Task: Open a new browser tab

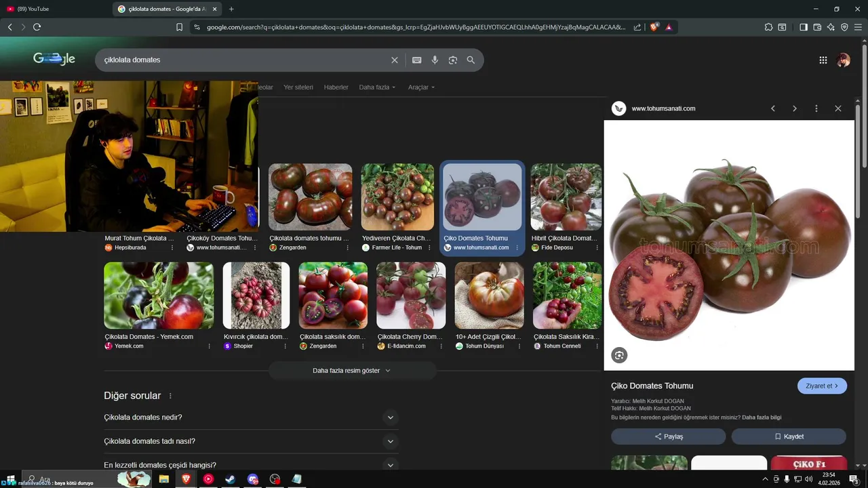Action: pyautogui.click(x=231, y=9)
